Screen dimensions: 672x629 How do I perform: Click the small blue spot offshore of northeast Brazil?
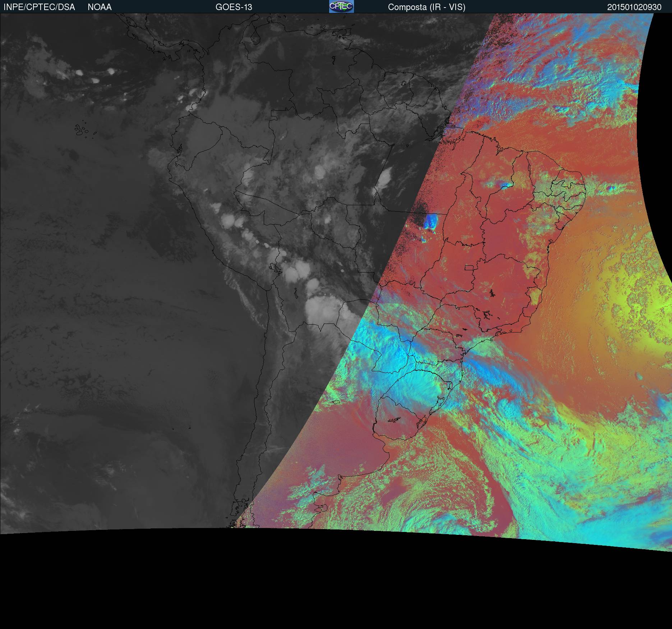(x=611, y=188)
